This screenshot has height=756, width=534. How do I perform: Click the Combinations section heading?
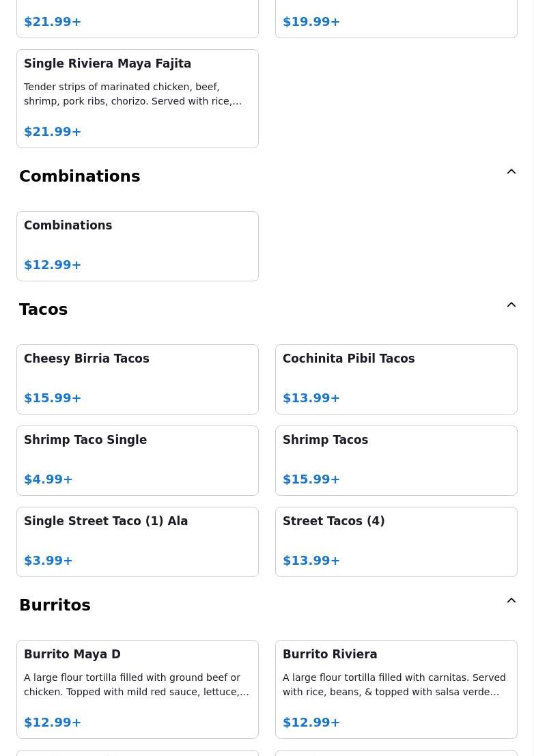(80, 176)
